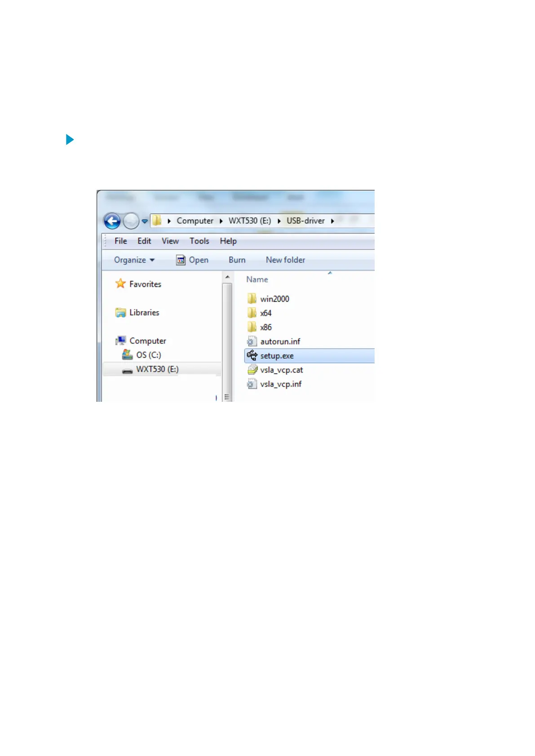
Task: Click the Open toolbar button
Action: 192,260
